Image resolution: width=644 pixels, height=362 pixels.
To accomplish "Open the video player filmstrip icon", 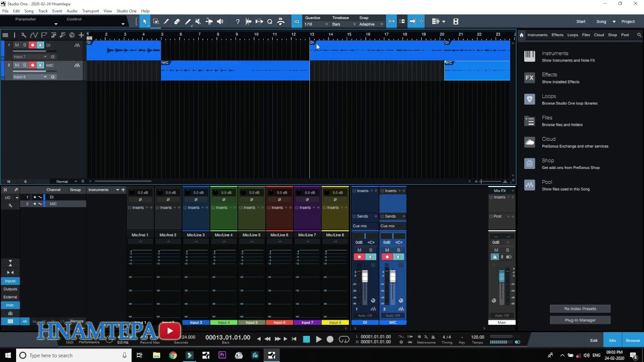I will pos(456,22).
